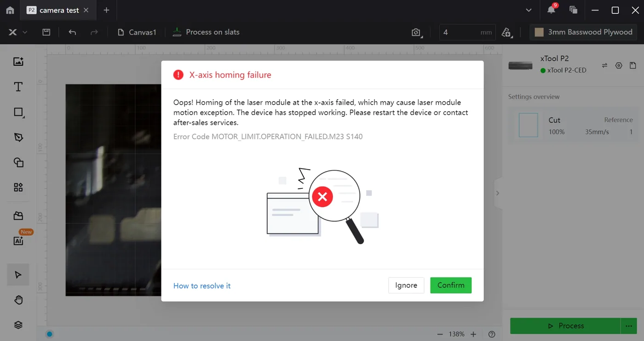This screenshot has height=341, width=644.
Task: Expand the xTool logo menu dropdown
Action: (x=17, y=32)
